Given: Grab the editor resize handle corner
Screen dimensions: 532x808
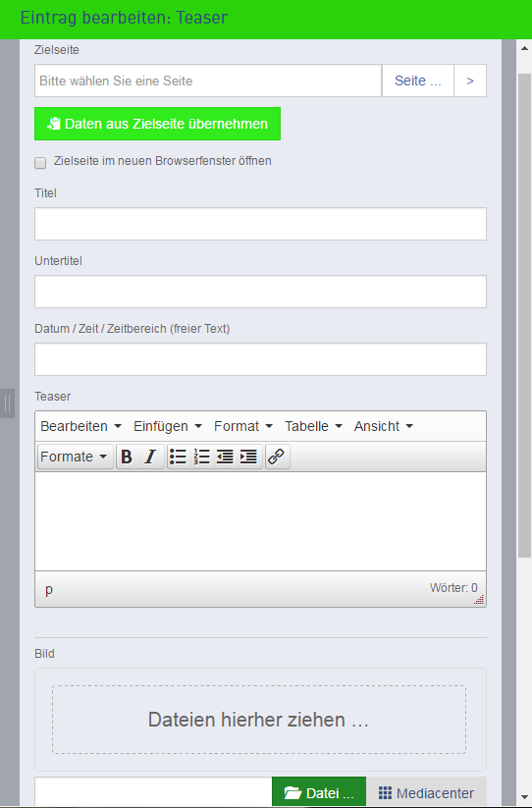Looking at the screenshot, I should point(479,599).
